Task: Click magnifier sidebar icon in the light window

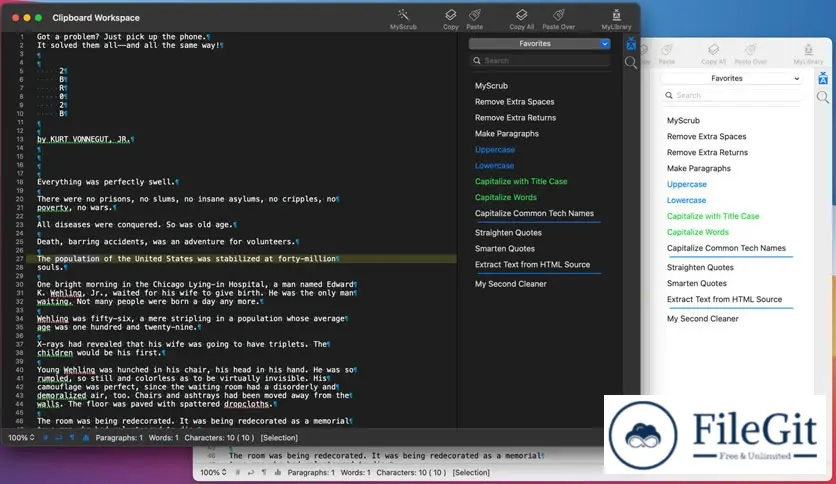Action: coord(823,97)
